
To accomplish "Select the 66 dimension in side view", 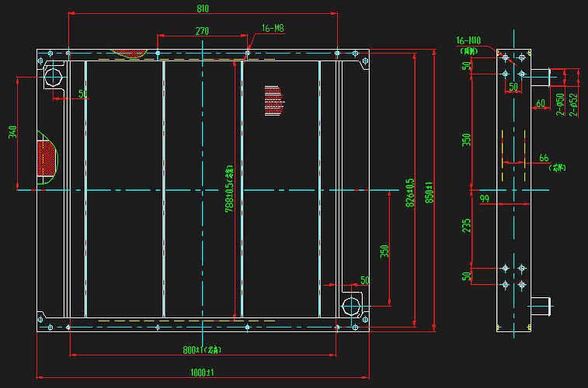I will point(544,158).
